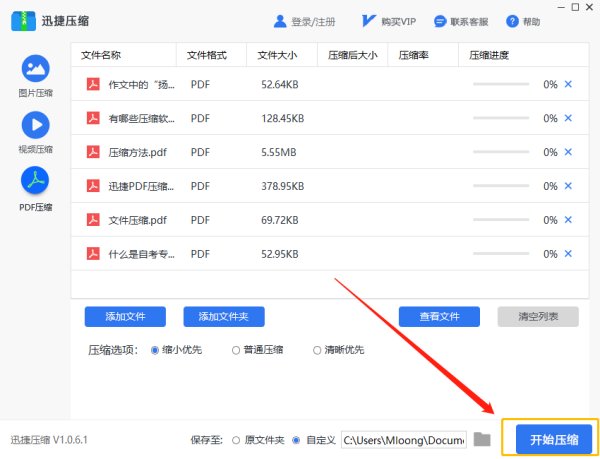The width and height of the screenshot is (600, 459).
Task: Click the 迅捷压缩 app logo
Action: coord(23,21)
